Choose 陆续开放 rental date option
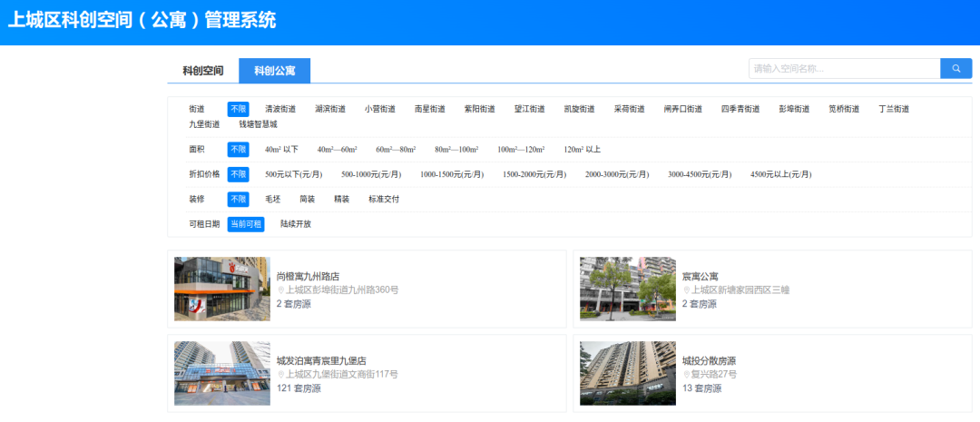Image resolution: width=980 pixels, height=422 pixels. [x=296, y=224]
